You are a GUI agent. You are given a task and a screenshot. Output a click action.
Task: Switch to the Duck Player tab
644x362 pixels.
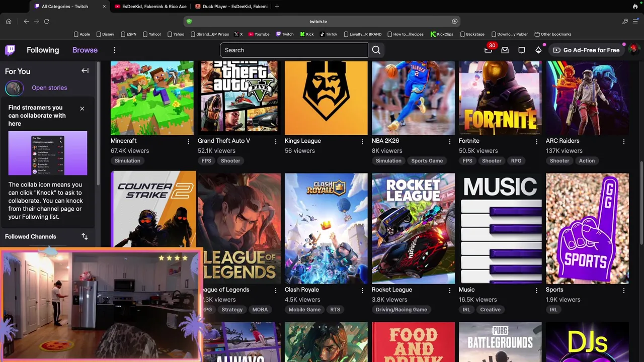pos(231,7)
